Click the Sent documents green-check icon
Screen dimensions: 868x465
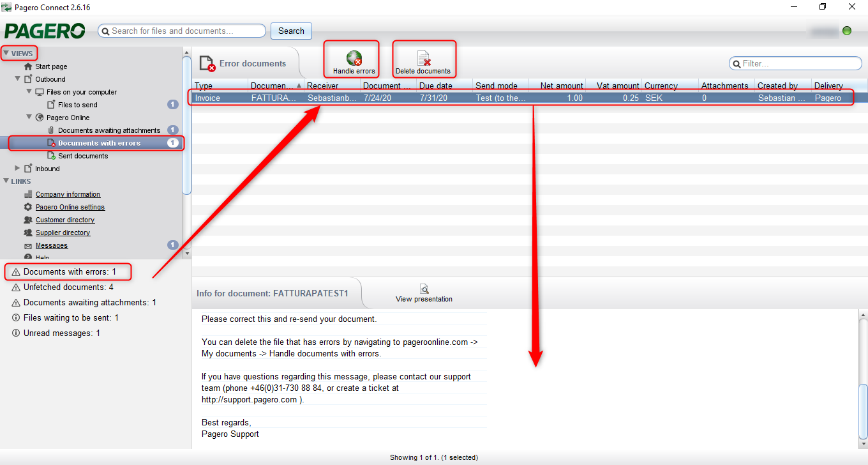(x=52, y=156)
